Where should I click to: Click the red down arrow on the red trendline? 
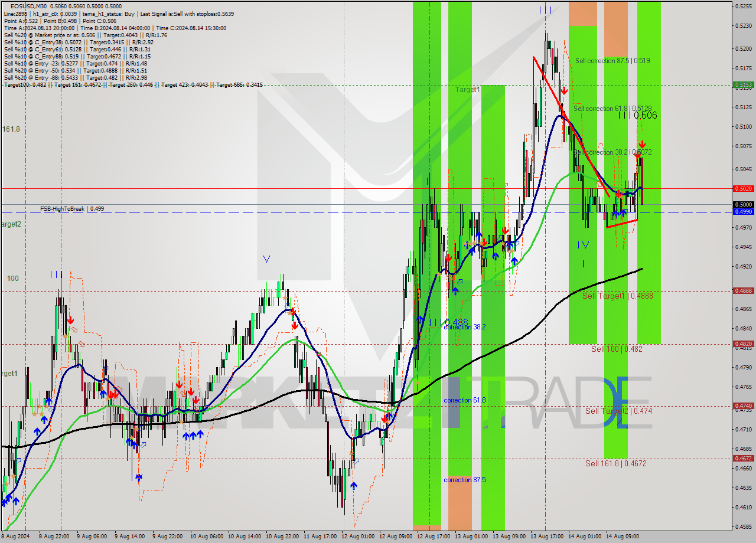click(564, 90)
